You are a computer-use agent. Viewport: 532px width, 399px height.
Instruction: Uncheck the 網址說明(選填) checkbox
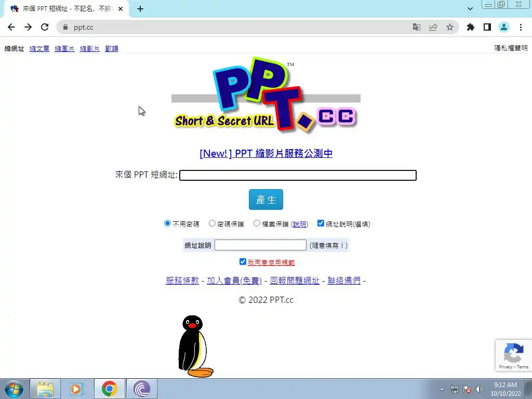(321, 223)
